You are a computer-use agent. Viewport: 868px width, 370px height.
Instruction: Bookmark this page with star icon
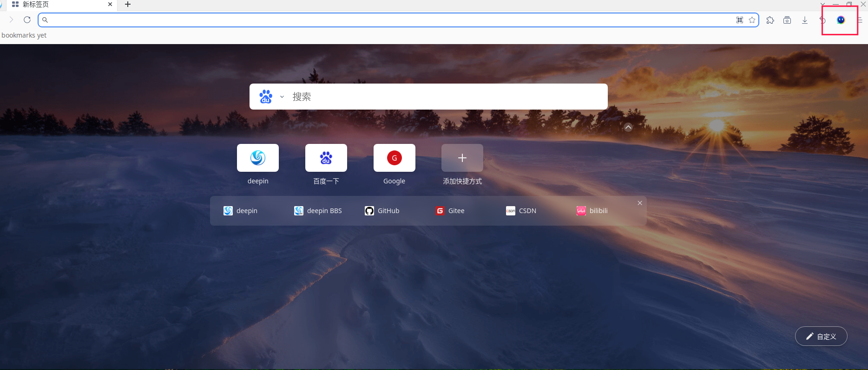pyautogui.click(x=752, y=20)
